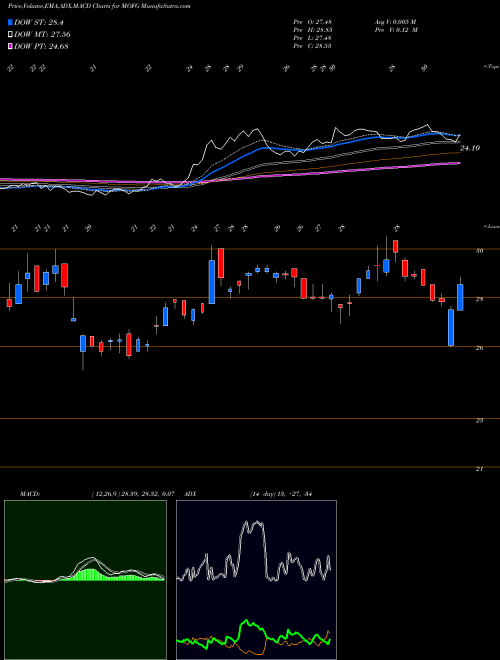Click the 'Pre C: 28.33' value
500x660 pixels.
click(x=313, y=46)
